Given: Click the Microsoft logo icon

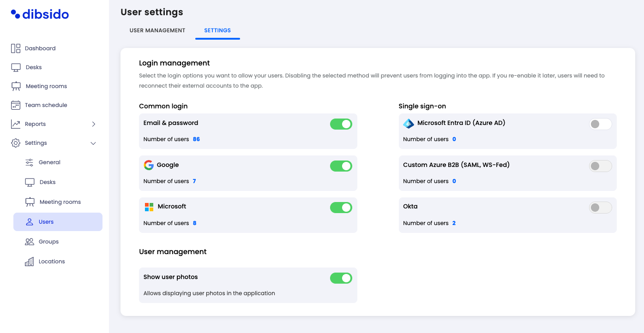Looking at the screenshot, I should pyautogui.click(x=149, y=207).
